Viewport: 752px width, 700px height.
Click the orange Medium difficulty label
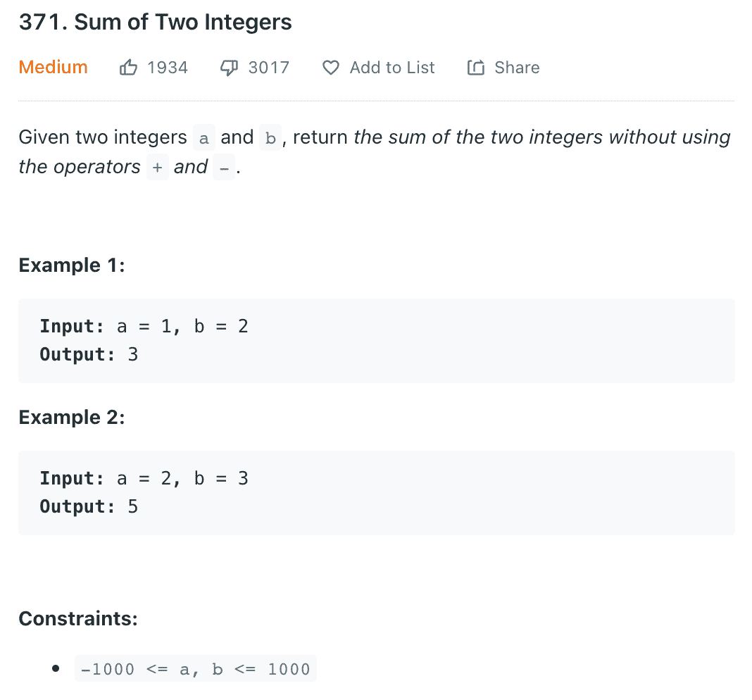pos(54,67)
